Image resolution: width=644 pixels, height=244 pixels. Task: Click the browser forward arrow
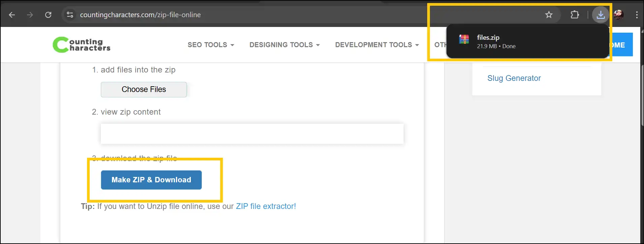[30, 15]
